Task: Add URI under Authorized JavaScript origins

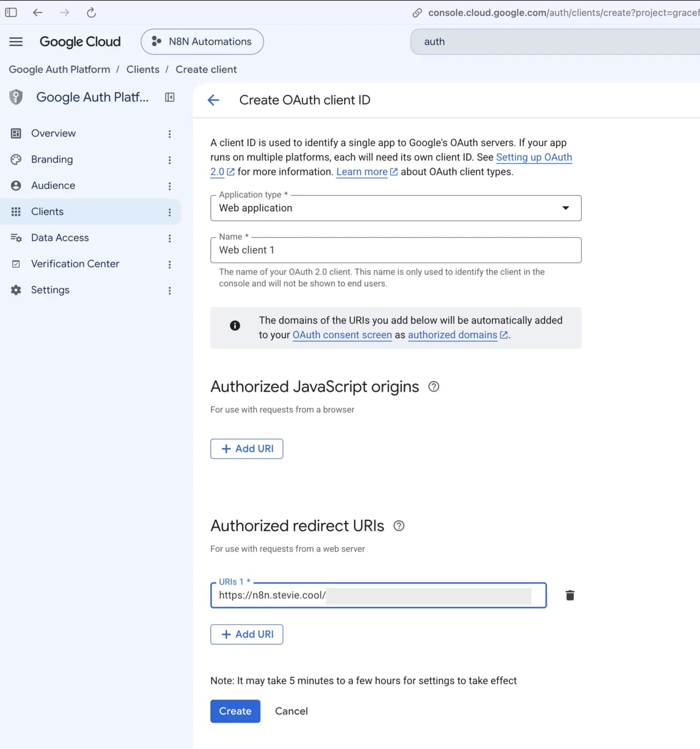Action: [x=247, y=449]
